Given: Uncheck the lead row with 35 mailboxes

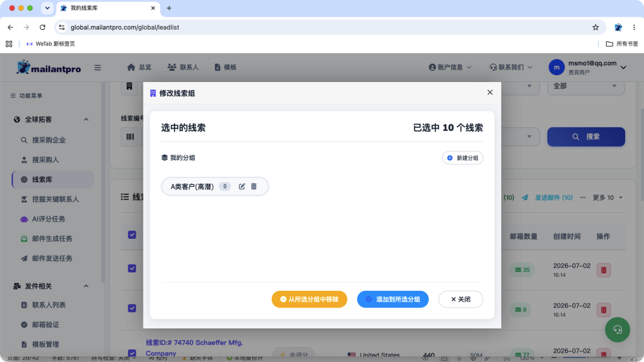Looking at the screenshot, I should (x=132, y=268).
